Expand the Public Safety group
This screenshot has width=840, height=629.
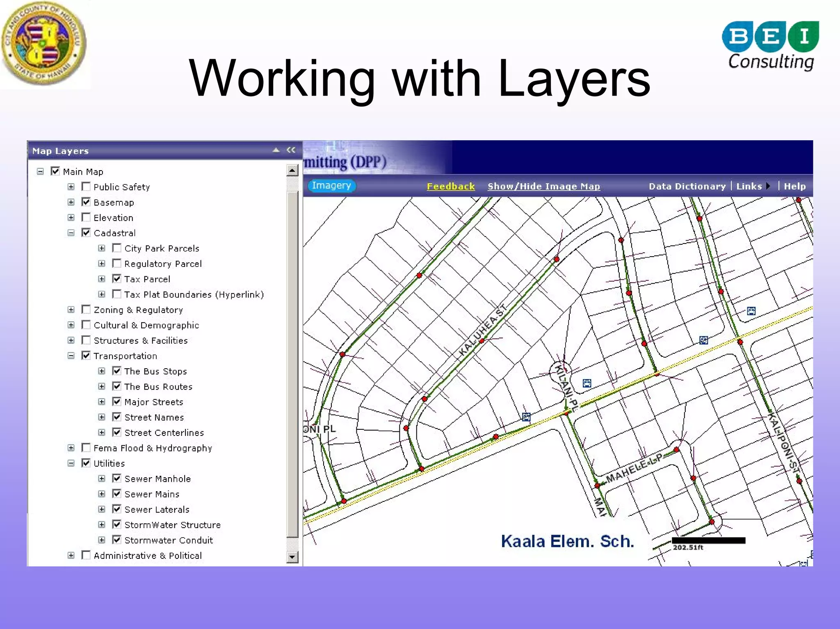point(71,187)
